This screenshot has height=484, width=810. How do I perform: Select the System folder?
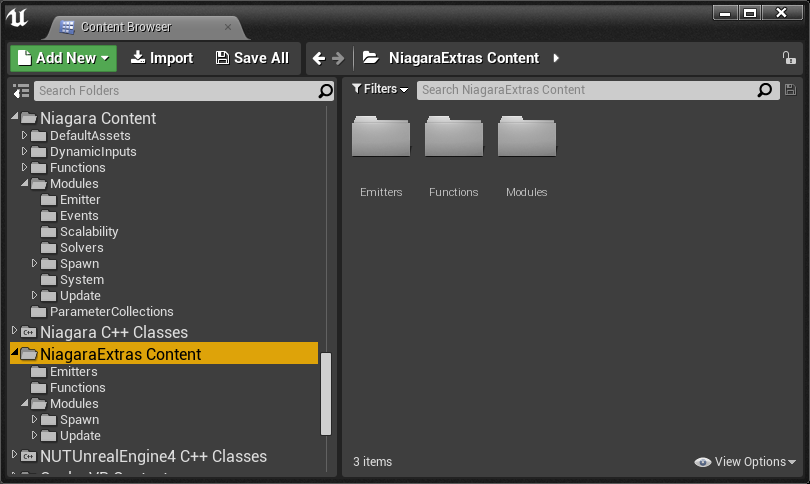(82, 279)
